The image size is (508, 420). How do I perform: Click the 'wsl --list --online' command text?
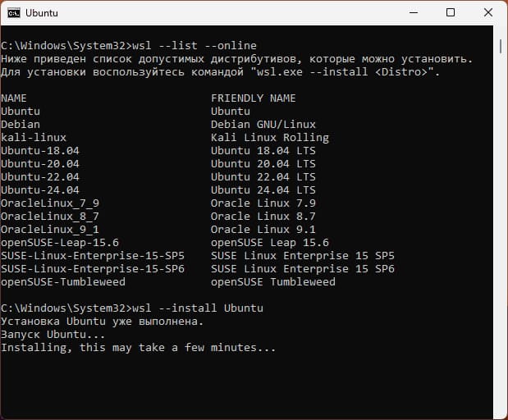195,45
